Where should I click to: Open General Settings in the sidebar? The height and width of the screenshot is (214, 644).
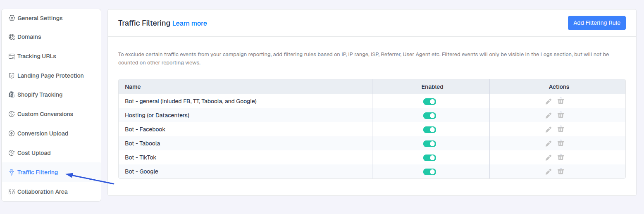click(40, 18)
